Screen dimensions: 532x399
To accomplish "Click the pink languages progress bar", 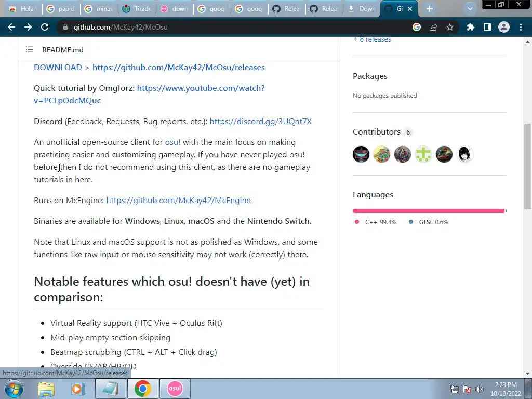I will pos(429,211).
